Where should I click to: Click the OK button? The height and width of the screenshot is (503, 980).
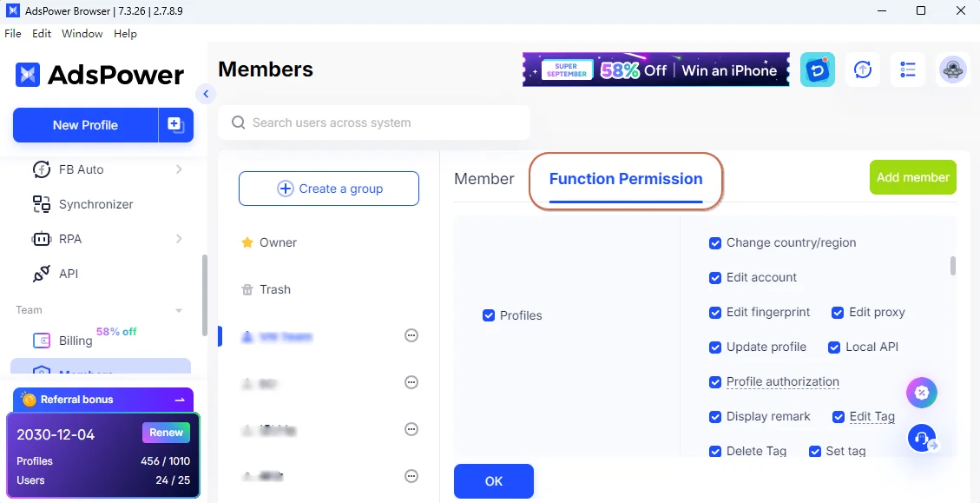[x=494, y=481]
